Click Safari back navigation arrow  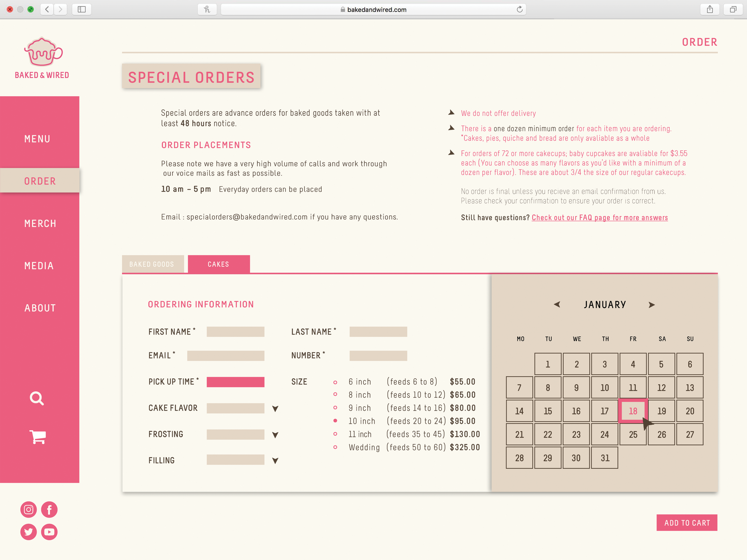pos(47,10)
